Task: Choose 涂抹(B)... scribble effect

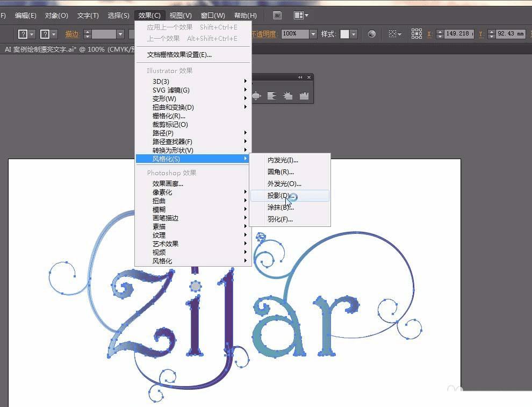Action: (290, 208)
